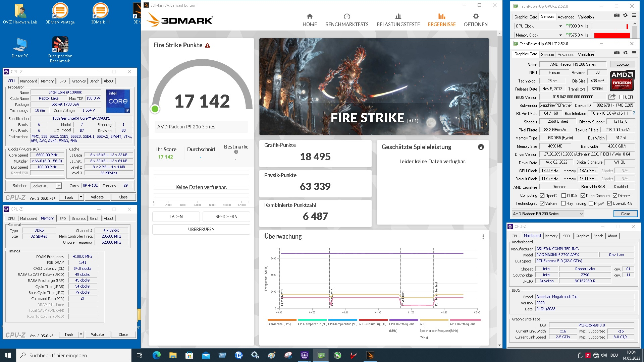
Task: Switch to the ERGEBNISSE tab in 3DMark
Action: point(441,20)
